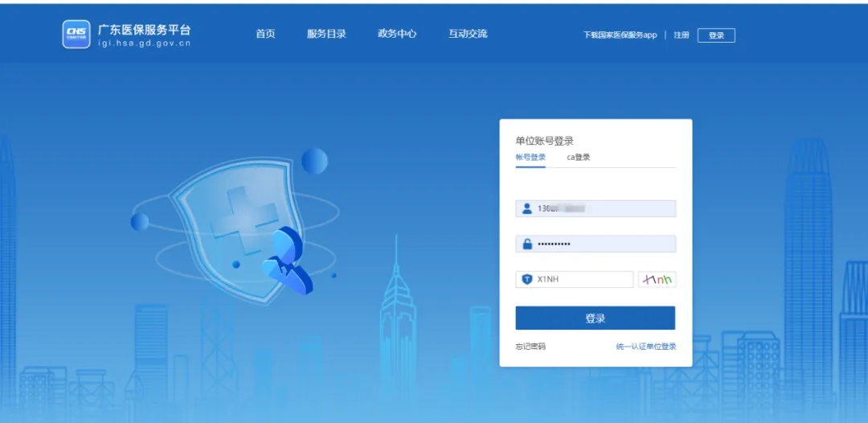The width and height of the screenshot is (868, 423).
Task: Refresh the captcha image
Action: (657, 279)
